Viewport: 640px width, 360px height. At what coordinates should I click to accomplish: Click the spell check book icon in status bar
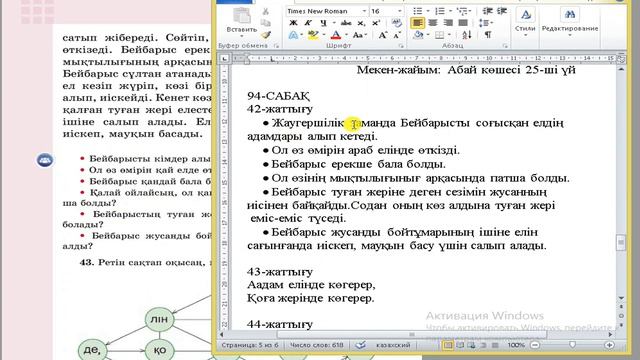tap(360, 345)
